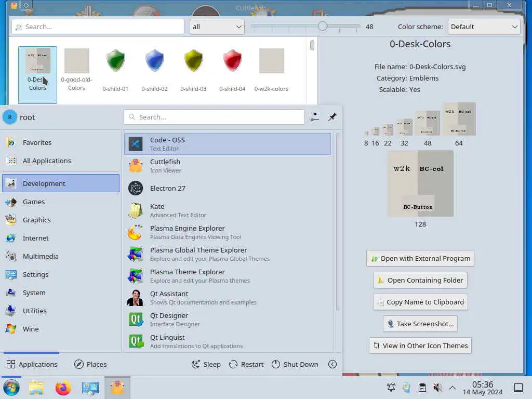Screen dimensions: 532x399
Task: Click the Take Screenshot... button
Action: 420,324
